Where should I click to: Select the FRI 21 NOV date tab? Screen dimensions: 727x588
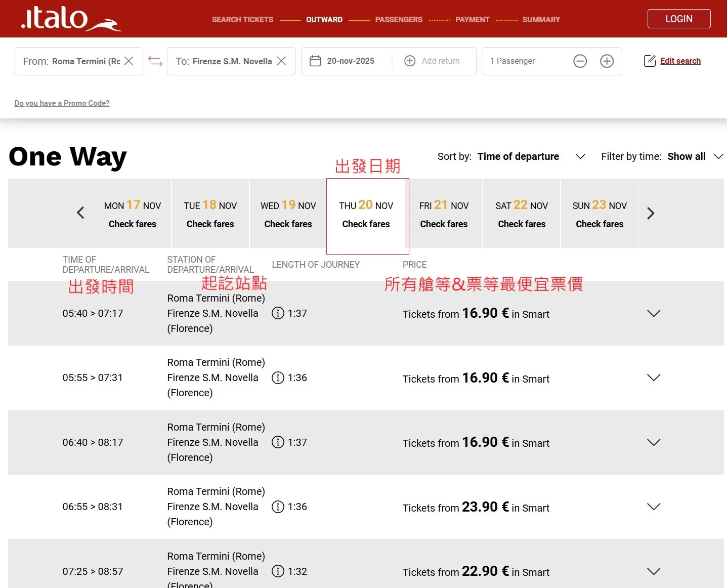point(444,214)
